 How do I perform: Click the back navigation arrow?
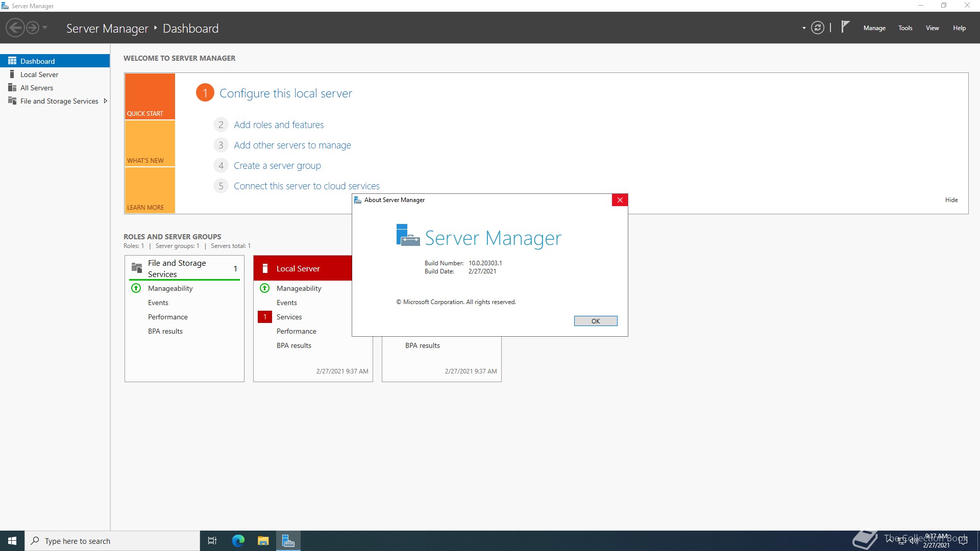[x=15, y=28]
